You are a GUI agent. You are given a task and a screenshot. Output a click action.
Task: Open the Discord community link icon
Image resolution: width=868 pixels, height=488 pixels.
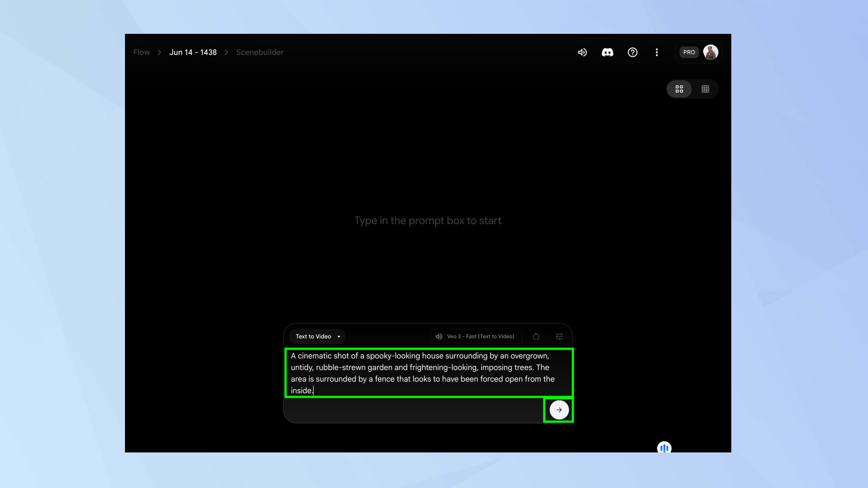click(x=607, y=52)
